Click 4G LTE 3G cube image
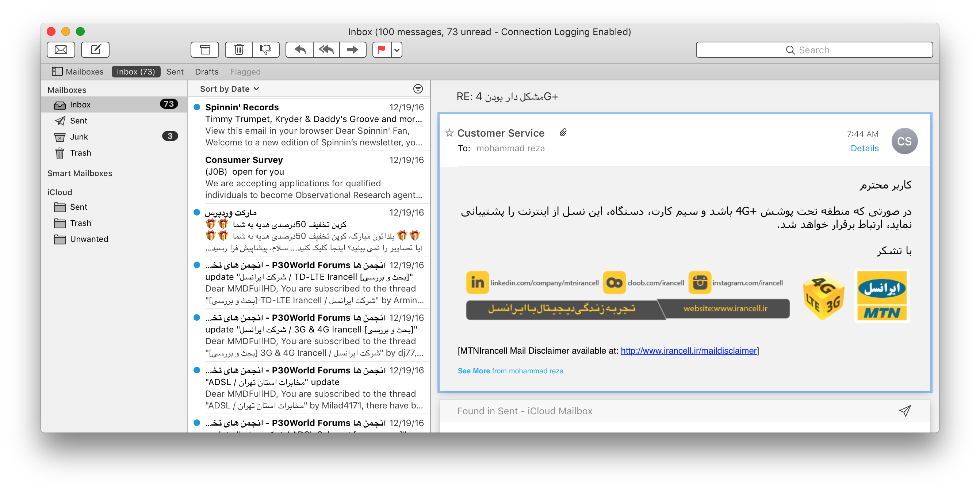The width and height of the screenshot is (980, 491). coord(824,297)
